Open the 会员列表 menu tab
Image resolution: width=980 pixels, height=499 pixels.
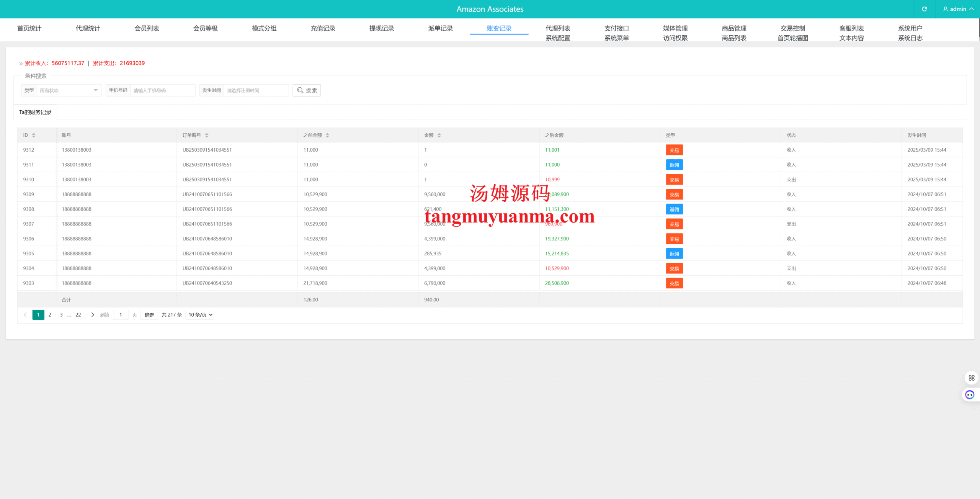(147, 28)
